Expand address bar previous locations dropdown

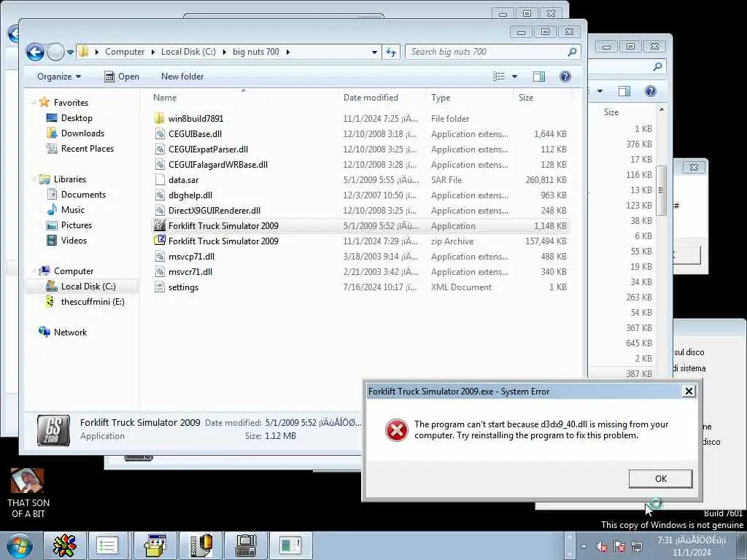click(x=374, y=52)
